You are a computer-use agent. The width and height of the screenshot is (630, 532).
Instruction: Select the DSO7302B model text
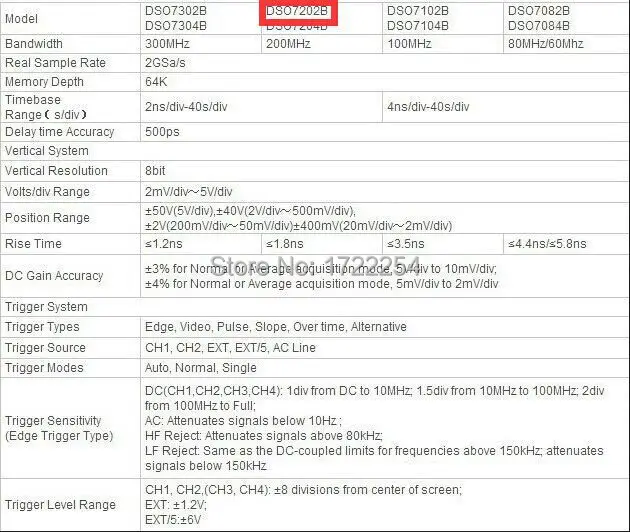tap(176, 11)
